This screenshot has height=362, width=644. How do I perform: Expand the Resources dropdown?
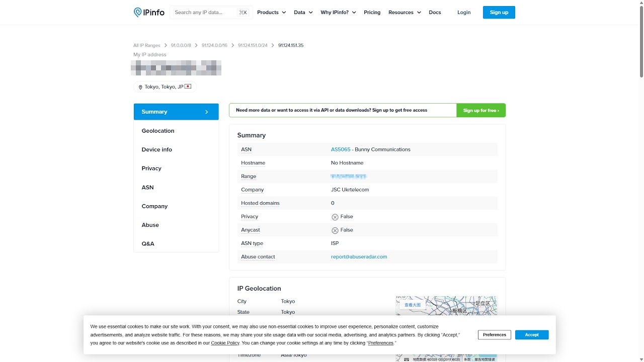tap(405, 13)
